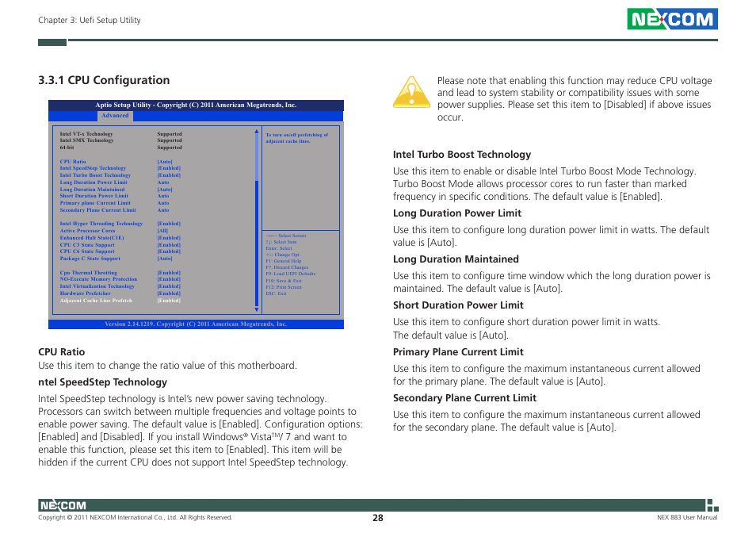Open [Auto] value of Long Duration Maintained
The height and width of the screenshot is (533, 756).
click(164, 190)
